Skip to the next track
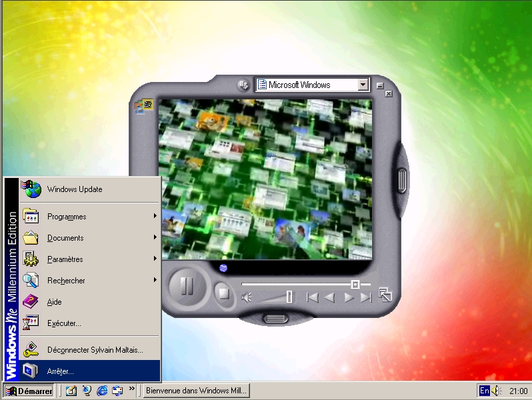The image size is (532, 400). 366,297
